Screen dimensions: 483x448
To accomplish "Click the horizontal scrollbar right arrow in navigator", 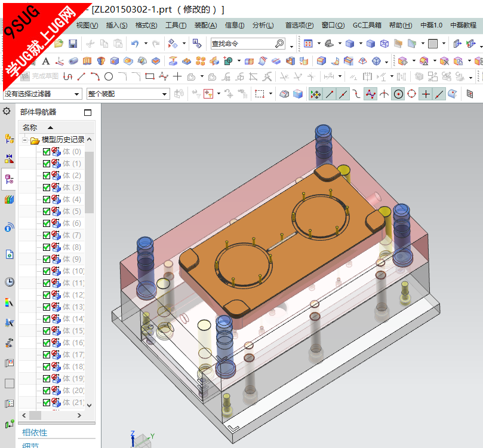I will (x=79, y=415).
